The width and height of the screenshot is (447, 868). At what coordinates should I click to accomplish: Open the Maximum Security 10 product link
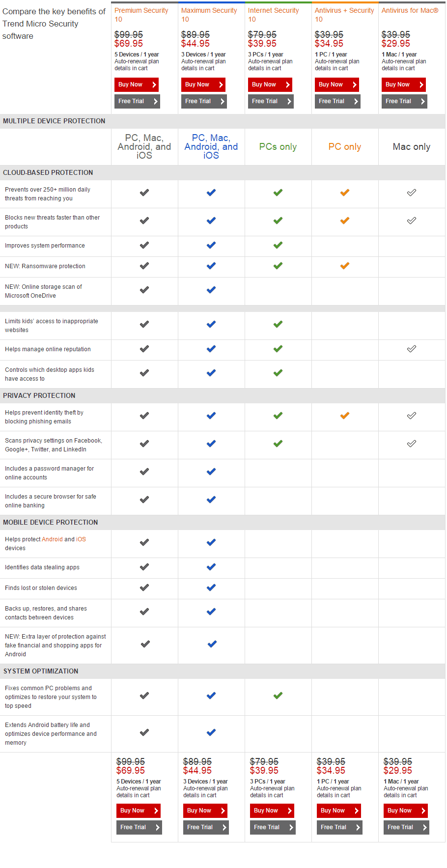(209, 15)
